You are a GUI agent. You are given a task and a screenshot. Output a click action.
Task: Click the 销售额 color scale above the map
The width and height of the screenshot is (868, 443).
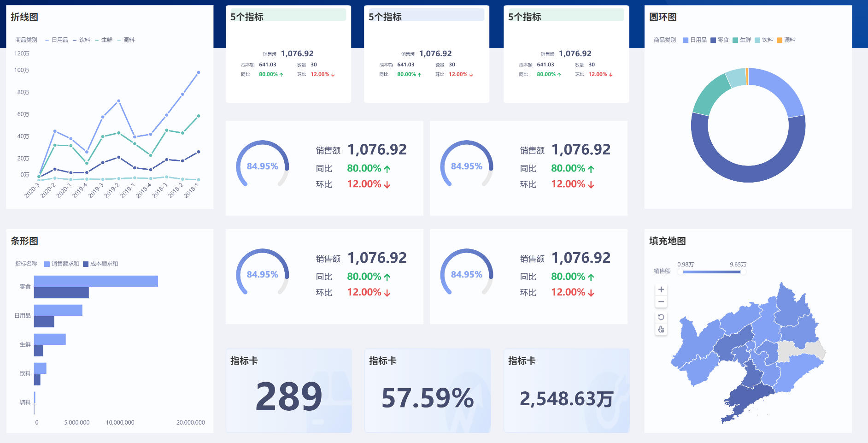tap(711, 272)
